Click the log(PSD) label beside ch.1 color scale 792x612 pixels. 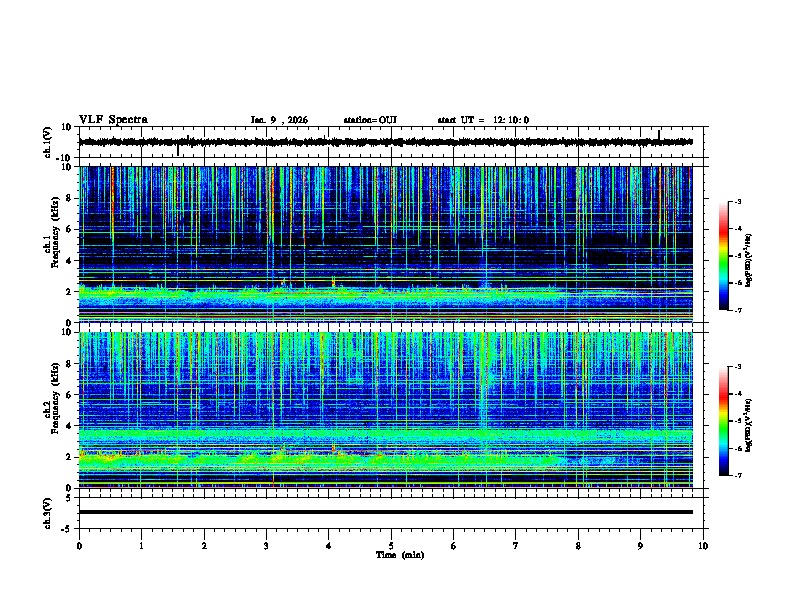click(x=749, y=260)
